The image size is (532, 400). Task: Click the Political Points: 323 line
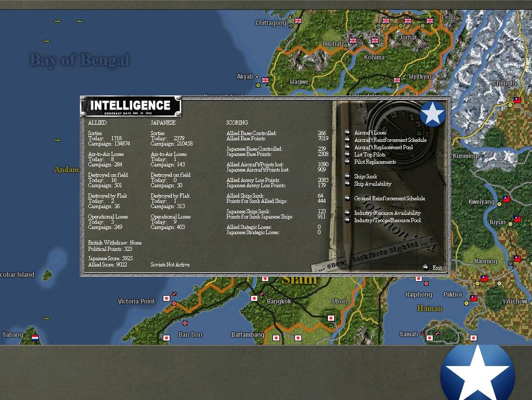point(110,249)
